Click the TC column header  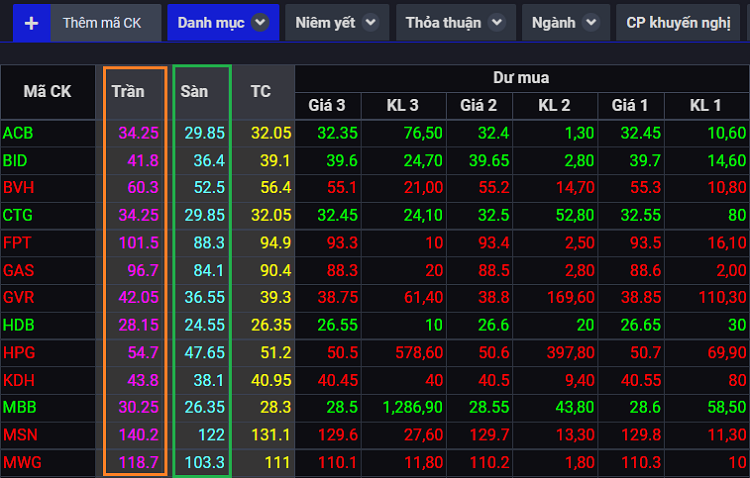tap(261, 91)
